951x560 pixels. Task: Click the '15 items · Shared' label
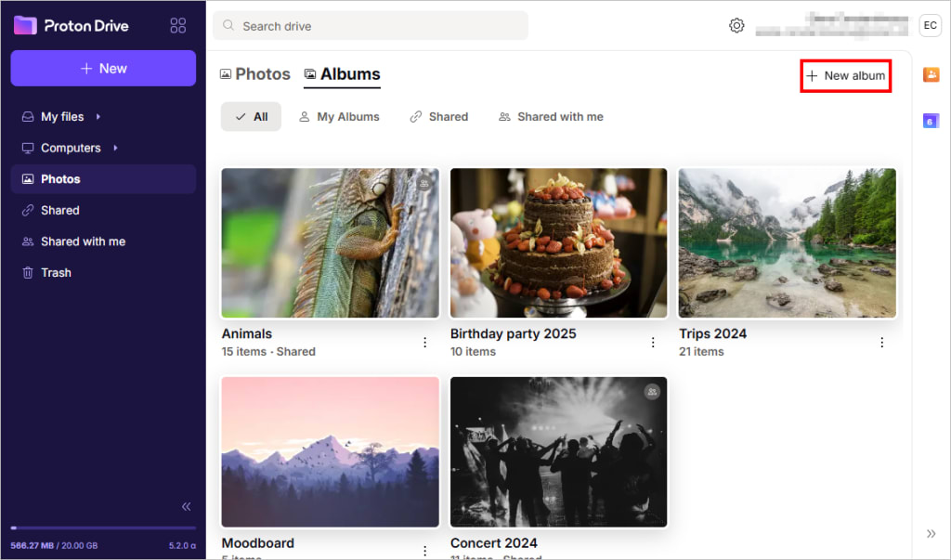(268, 352)
